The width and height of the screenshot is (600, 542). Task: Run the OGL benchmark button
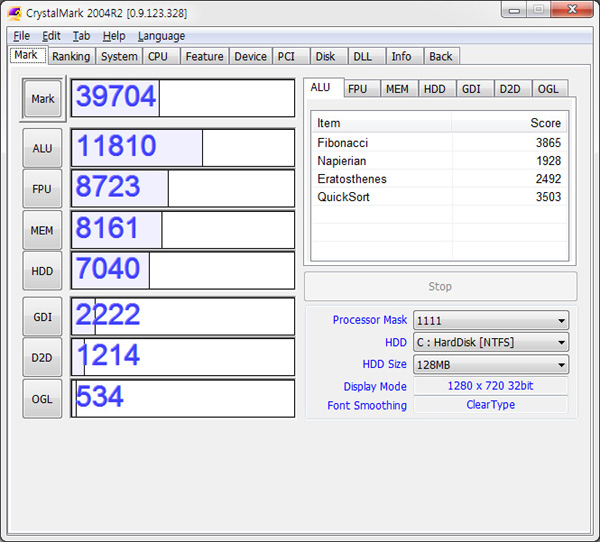(x=42, y=399)
